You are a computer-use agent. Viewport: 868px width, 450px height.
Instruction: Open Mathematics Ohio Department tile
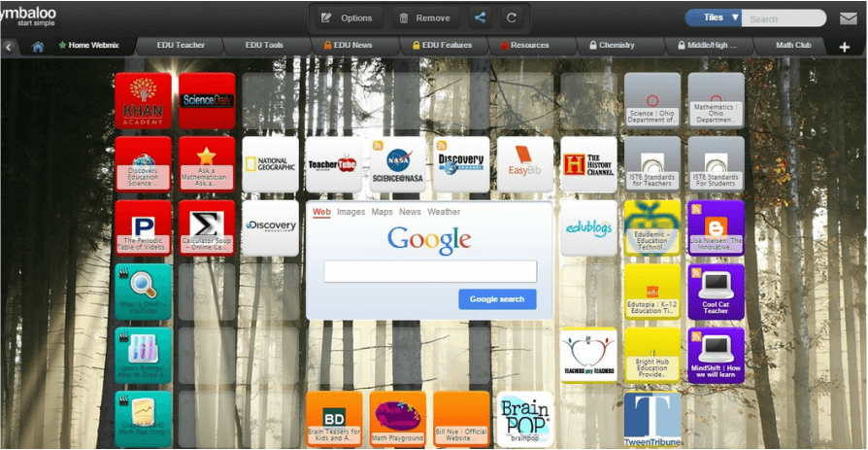click(x=716, y=101)
